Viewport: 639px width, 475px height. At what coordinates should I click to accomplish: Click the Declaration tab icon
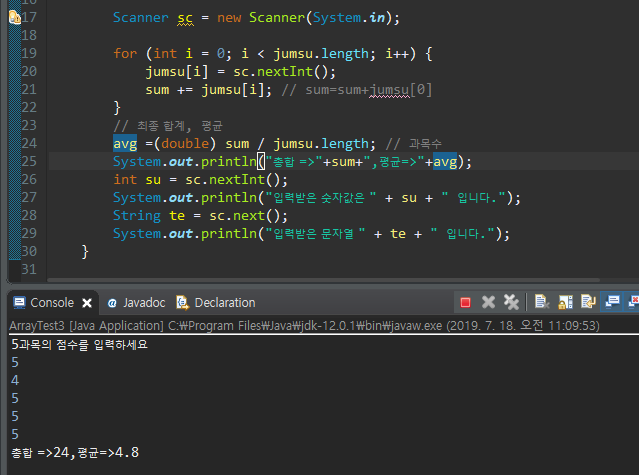(183, 303)
